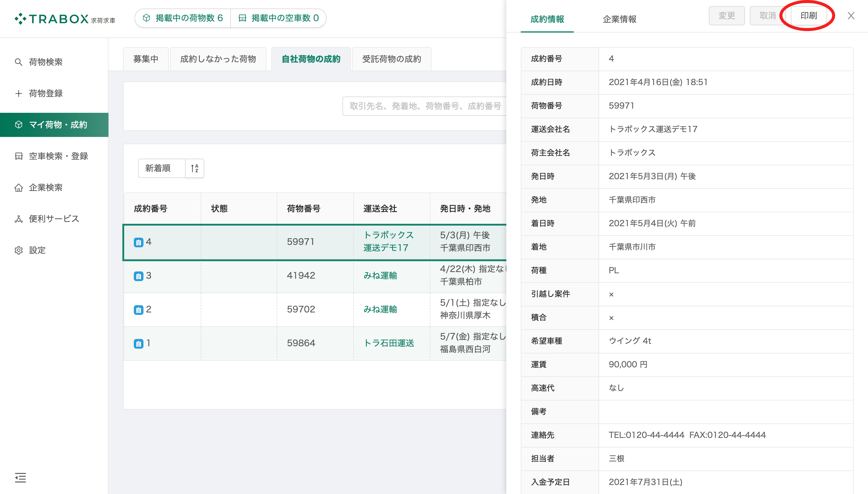This screenshot has width=868, height=494.
Task: Open 荷物登録 in the sidebar
Action: [x=54, y=93]
